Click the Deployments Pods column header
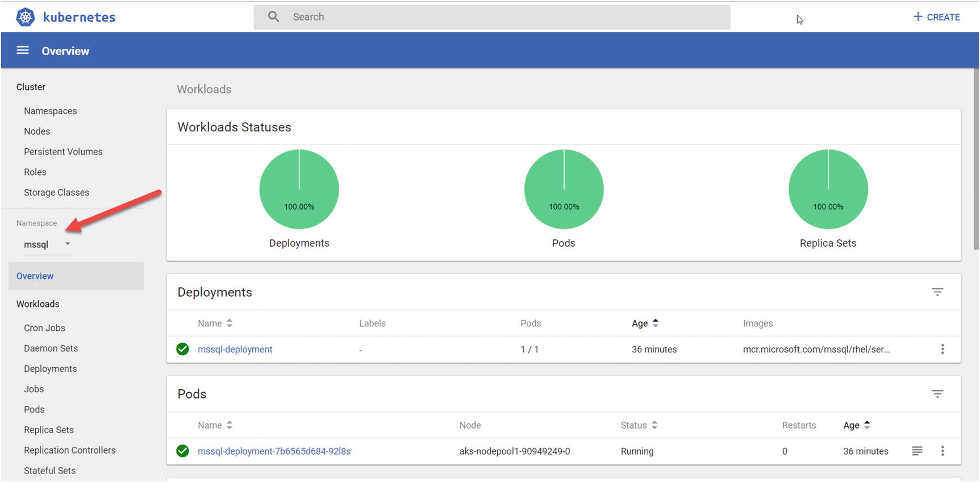This screenshot has width=980, height=482. (x=531, y=323)
